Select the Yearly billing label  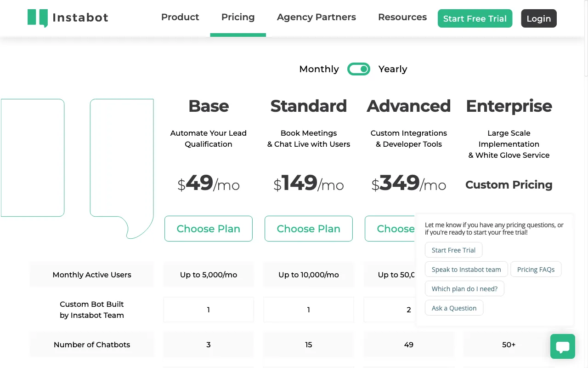pos(393,69)
